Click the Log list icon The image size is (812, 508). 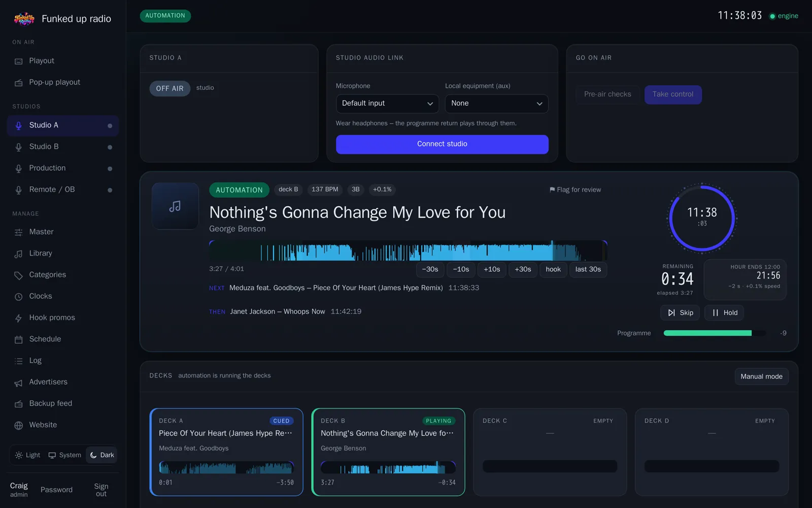click(19, 361)
